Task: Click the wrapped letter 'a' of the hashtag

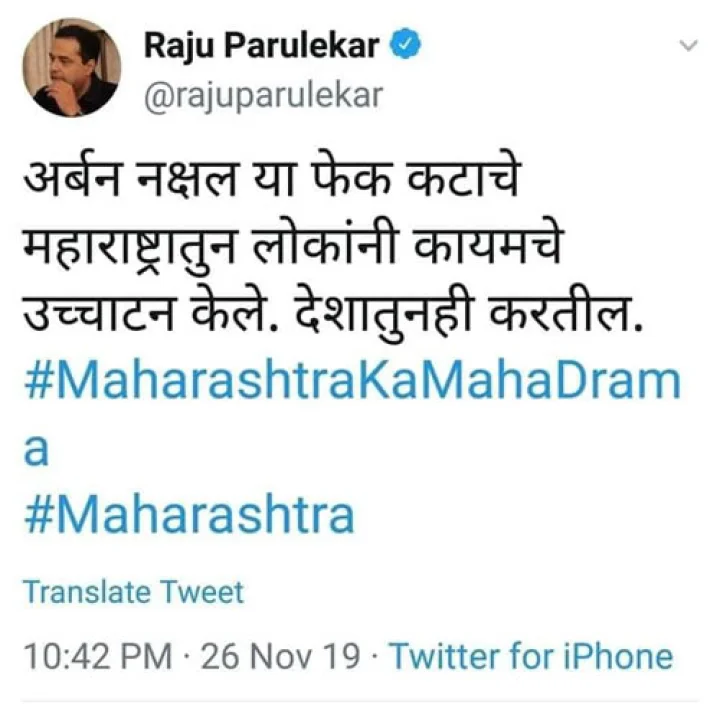Action: [36, 450]
